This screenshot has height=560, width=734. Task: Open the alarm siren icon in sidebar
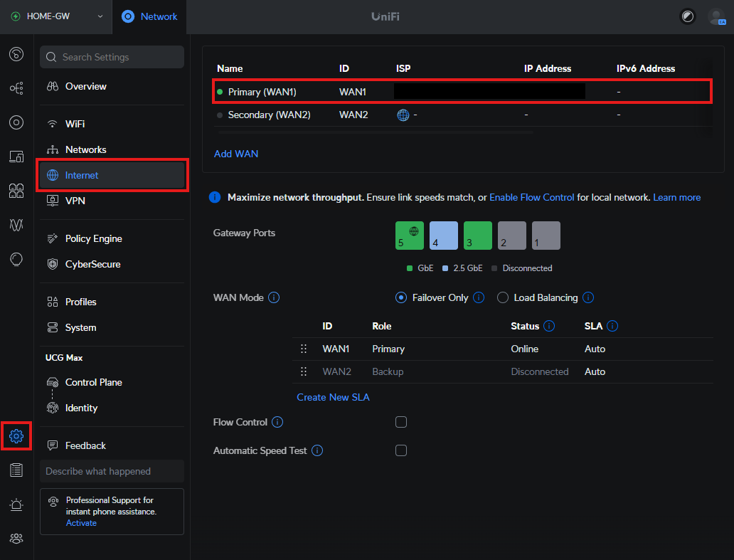click(16, 504)
